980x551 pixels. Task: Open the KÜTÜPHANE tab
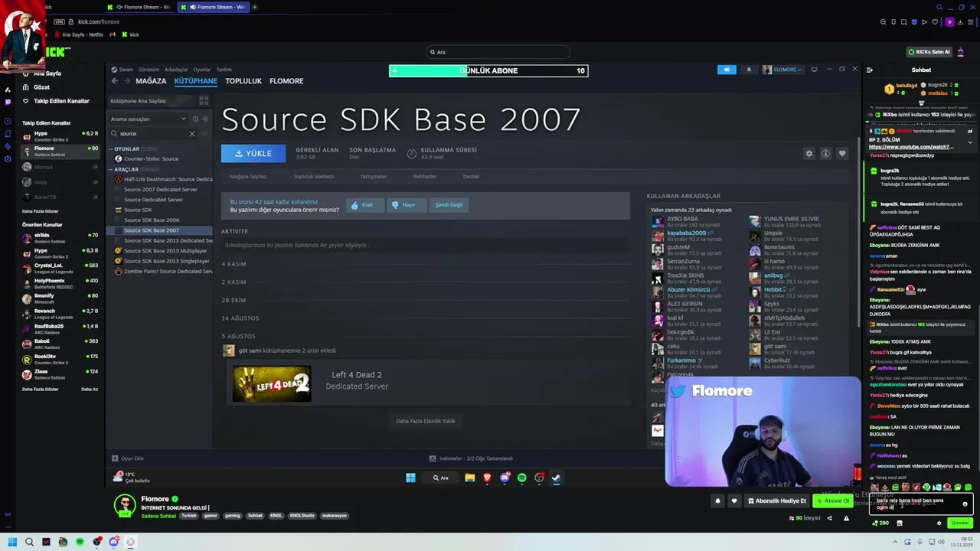pyautogui.click(x=195, y=80)
